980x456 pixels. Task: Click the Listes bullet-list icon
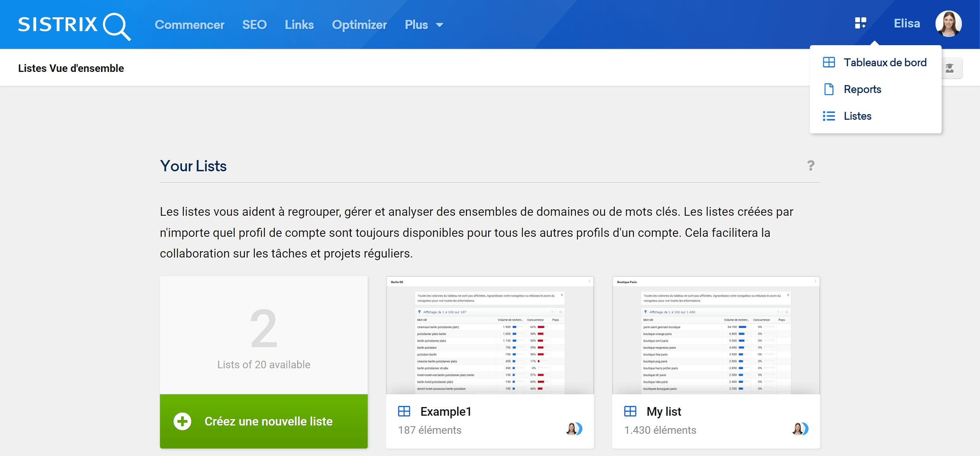[x=828, y=116]
